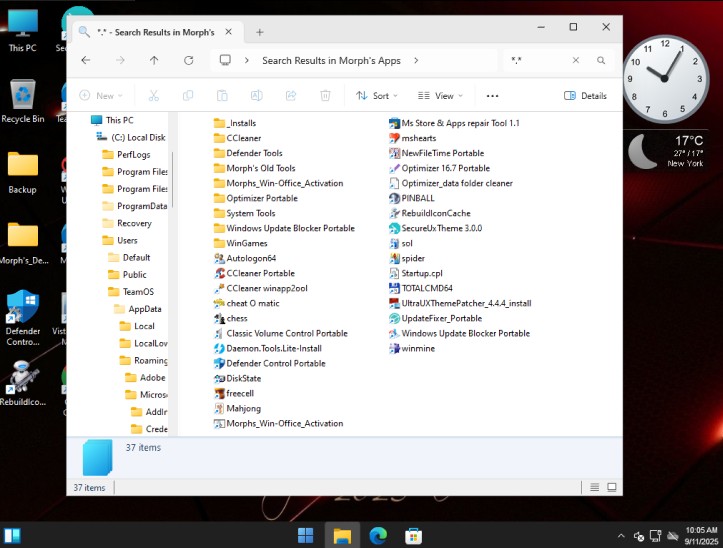The width and height of the screenshot is (723, 548).
Task: Click navigation pane vertical scrollbar
Action: tap(173, 180)
